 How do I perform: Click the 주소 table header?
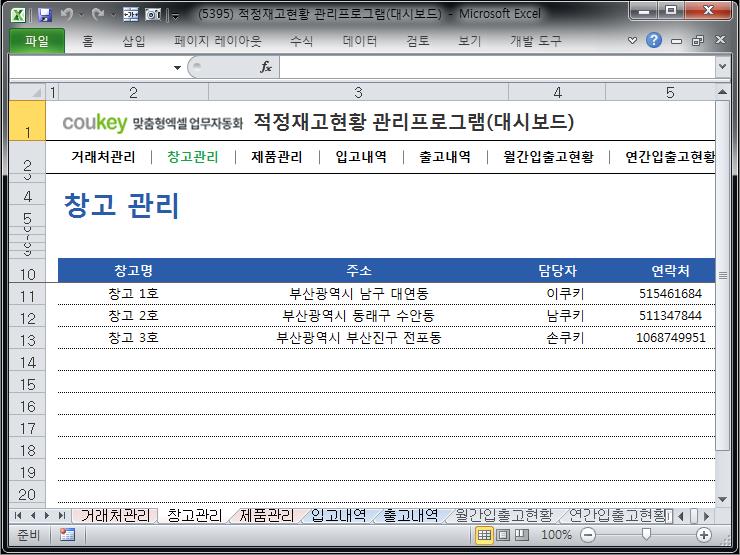[359, 270]
